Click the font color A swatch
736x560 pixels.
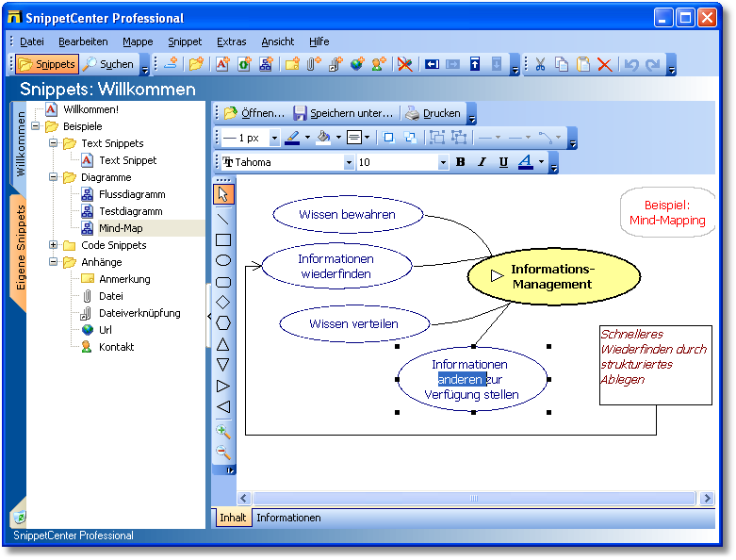(526, 162)
